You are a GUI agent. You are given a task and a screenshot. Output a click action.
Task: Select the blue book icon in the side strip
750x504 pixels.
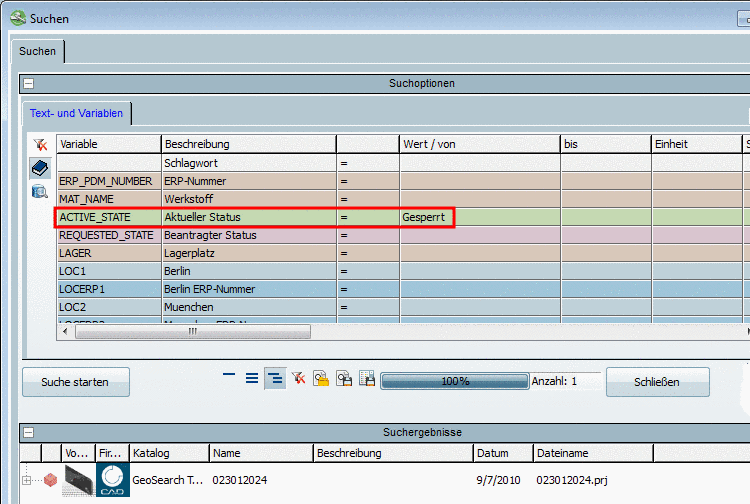(40, 168)
